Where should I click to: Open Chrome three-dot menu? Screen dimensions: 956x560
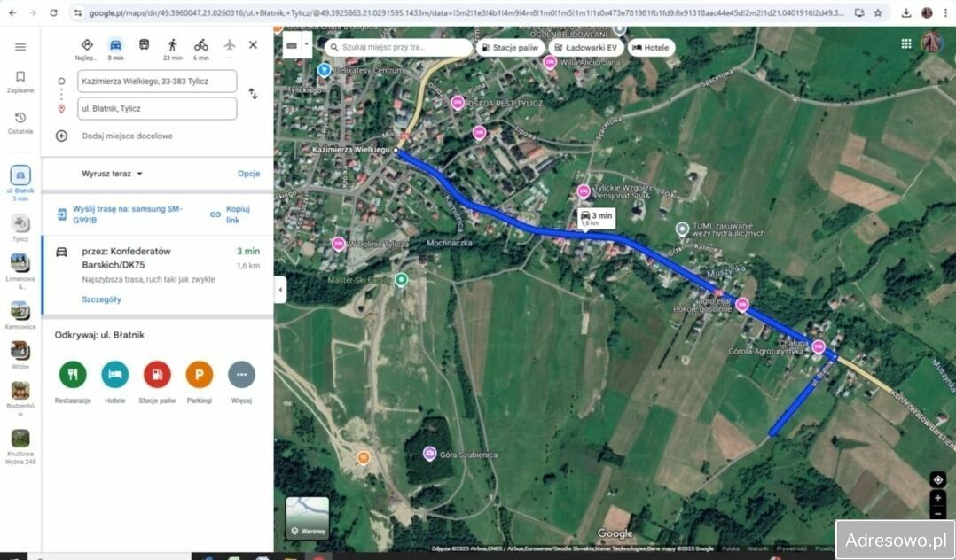(945, 12)
